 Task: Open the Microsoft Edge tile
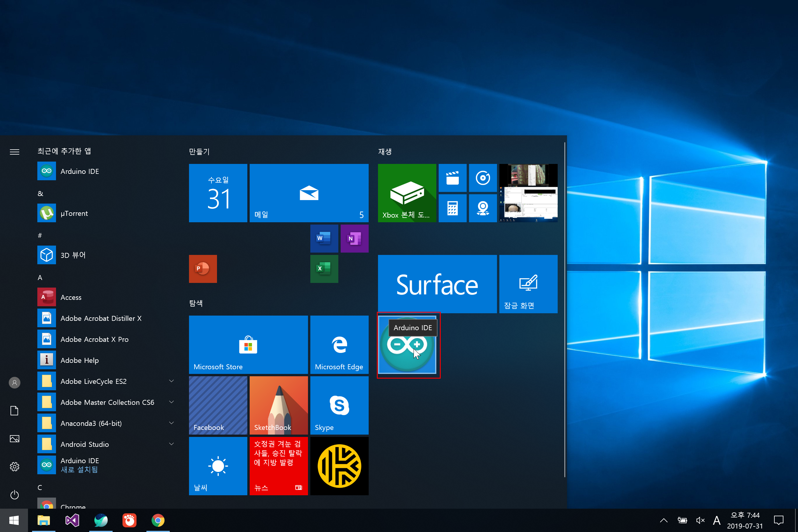(339, 344)
